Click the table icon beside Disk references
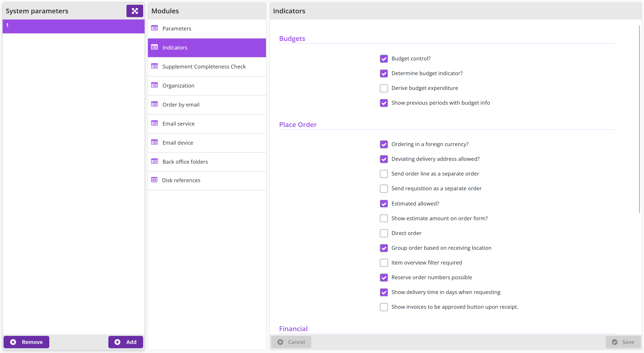 (x=154, y=180)
